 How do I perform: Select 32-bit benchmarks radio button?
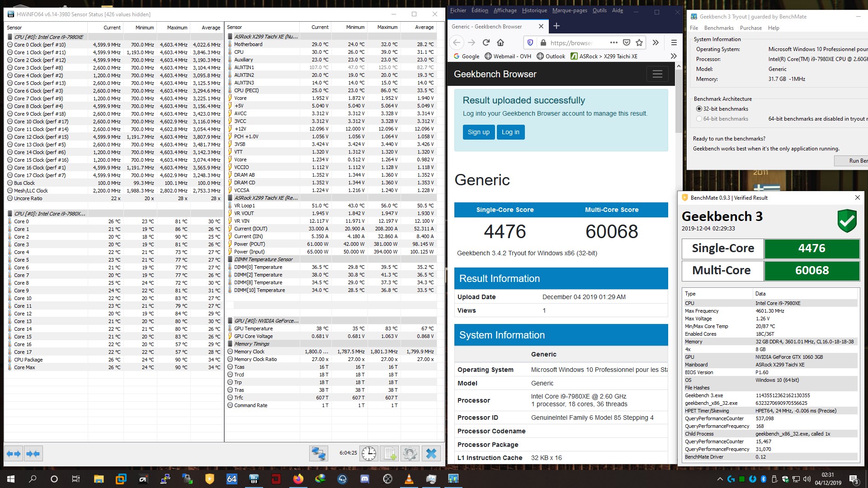tap(699, 109)
